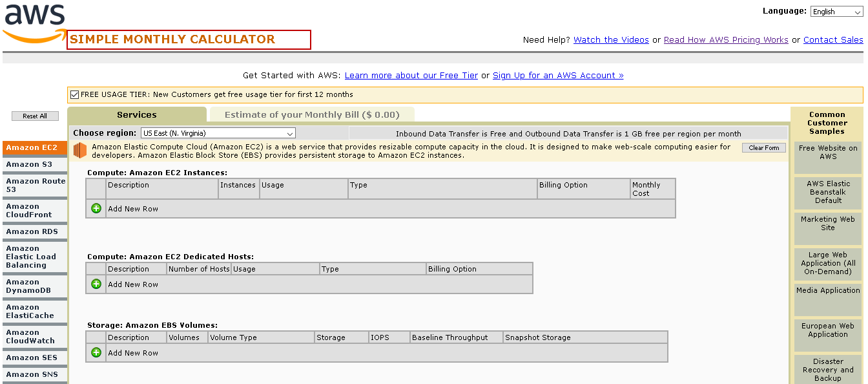The image size is (868, 384).
Task: Select Amazon Elastic Load Balancing service
Action: pyautogui.click(x=34, y=257)
